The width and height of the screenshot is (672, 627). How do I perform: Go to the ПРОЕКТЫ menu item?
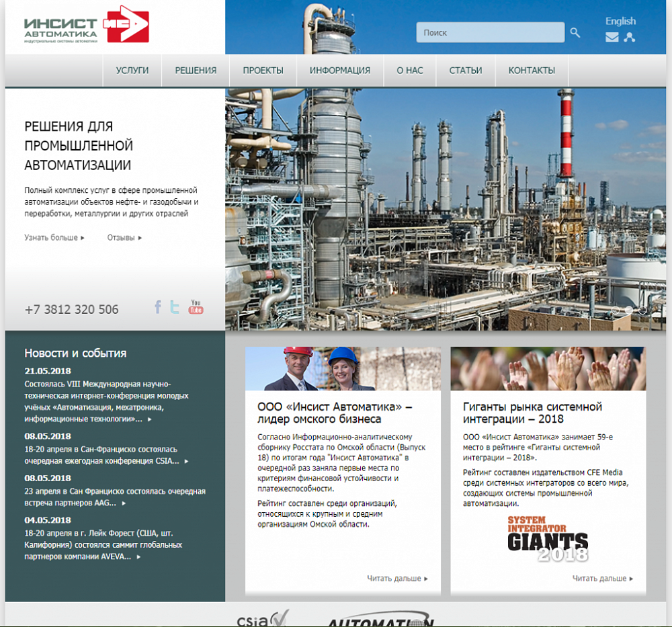pyautogui.click(x=263, y=71)
